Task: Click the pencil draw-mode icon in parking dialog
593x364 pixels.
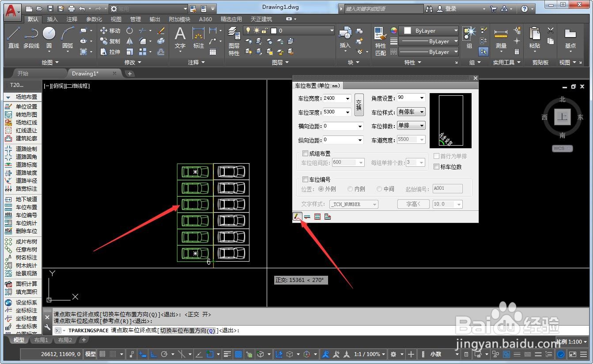Action: pyautogui.click(x=297, y=217)
